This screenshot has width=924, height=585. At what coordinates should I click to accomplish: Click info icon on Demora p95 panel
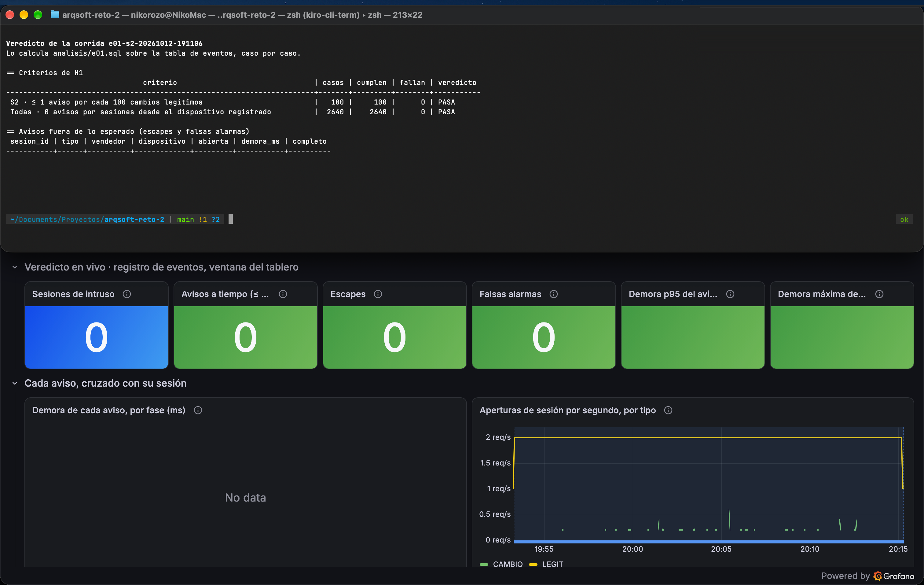730,294
